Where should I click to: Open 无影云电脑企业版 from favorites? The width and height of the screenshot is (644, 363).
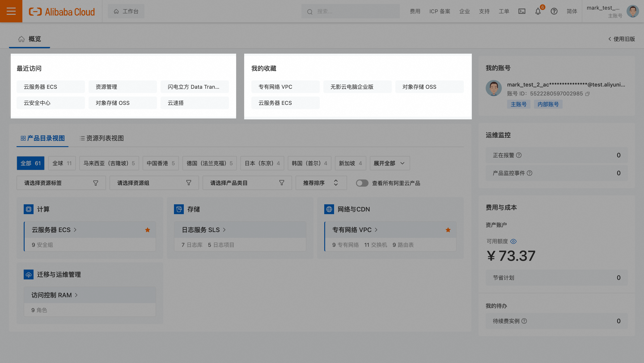click(x=357, y=87)
